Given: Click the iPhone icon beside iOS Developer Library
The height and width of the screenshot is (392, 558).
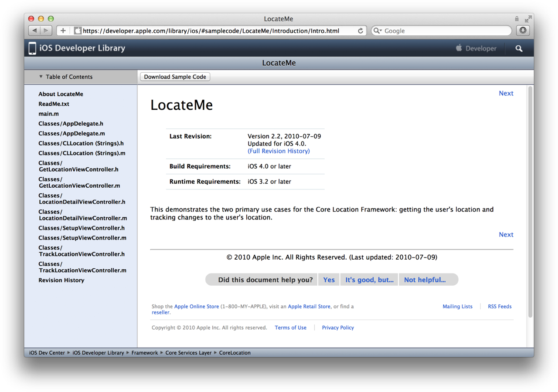Looking at the screenshot, I should point(32,48).
